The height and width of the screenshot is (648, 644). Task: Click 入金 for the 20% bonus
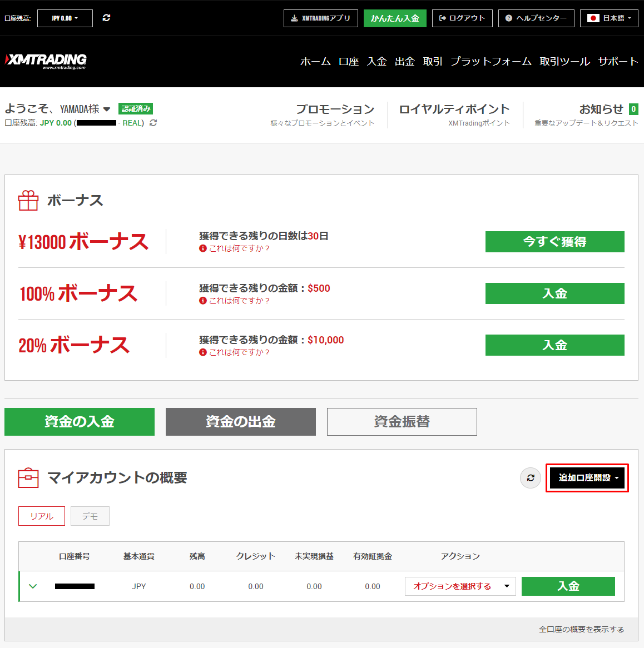click(x=554, y=345)
